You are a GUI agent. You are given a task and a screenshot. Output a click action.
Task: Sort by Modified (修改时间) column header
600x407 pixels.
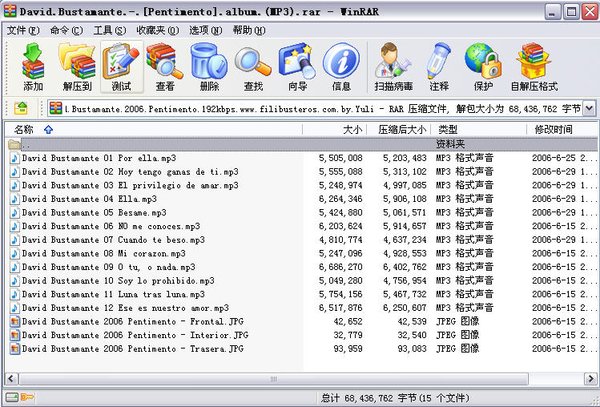pos(562,130)
